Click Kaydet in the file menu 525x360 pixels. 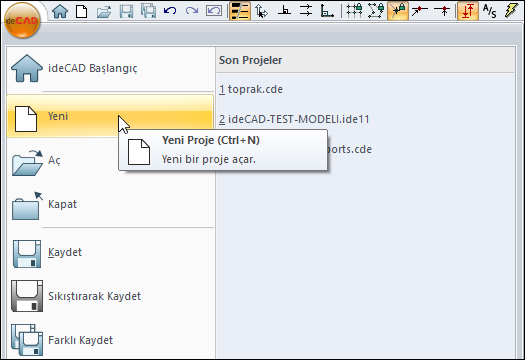pos(110,253)
